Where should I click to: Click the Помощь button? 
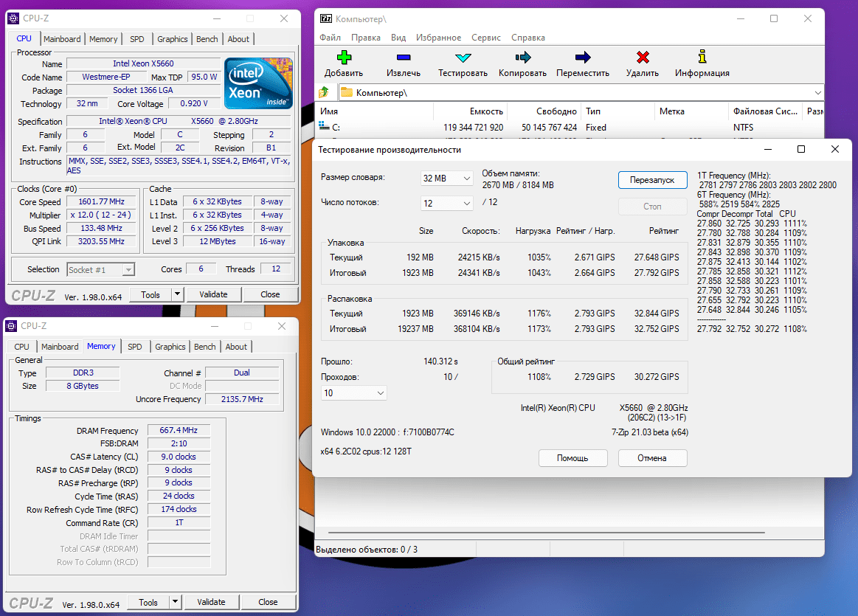572,458
